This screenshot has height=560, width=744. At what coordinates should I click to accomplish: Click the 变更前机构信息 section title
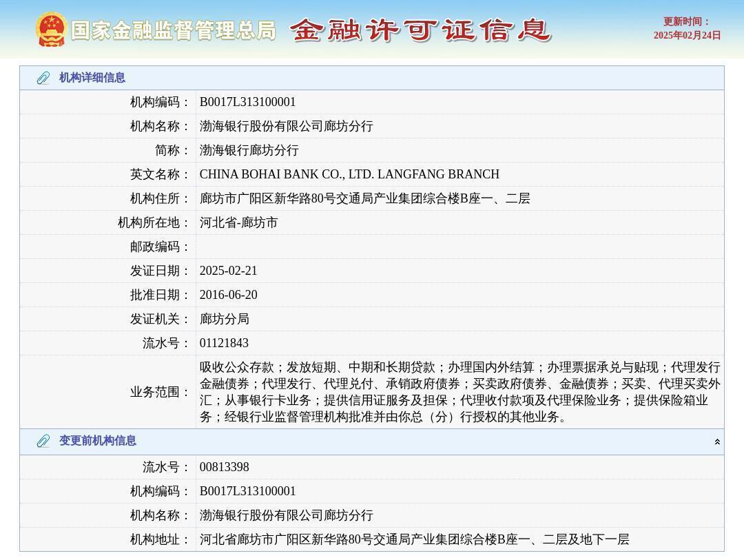98,441
